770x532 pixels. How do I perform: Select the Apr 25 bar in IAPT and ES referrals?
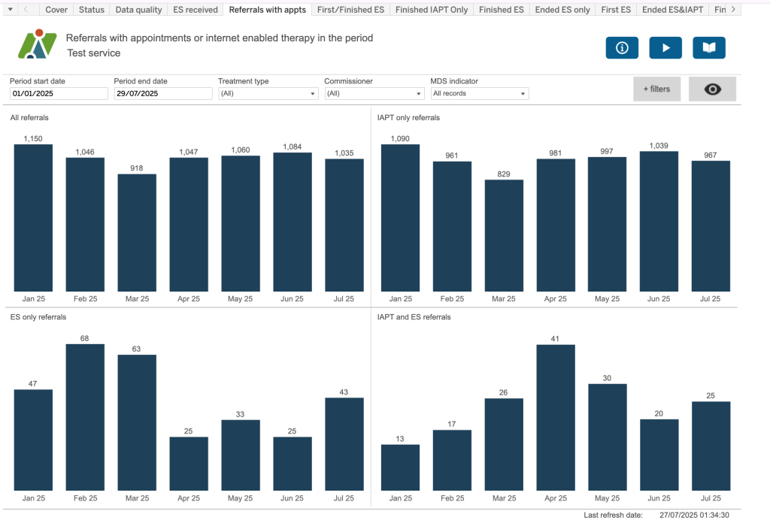pyautogui.click(x=556, y=417)
